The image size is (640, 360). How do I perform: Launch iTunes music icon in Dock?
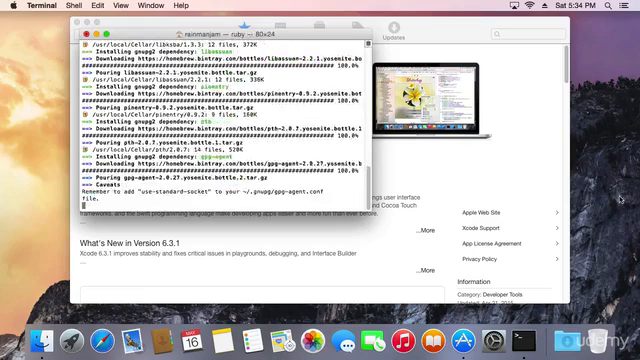[403, 341]
